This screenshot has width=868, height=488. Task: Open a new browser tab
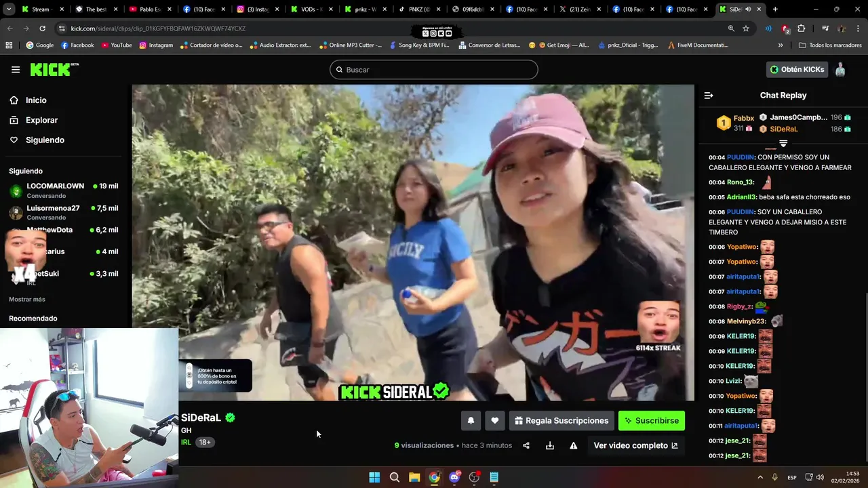pyautogui.click(x=775, y=9)
